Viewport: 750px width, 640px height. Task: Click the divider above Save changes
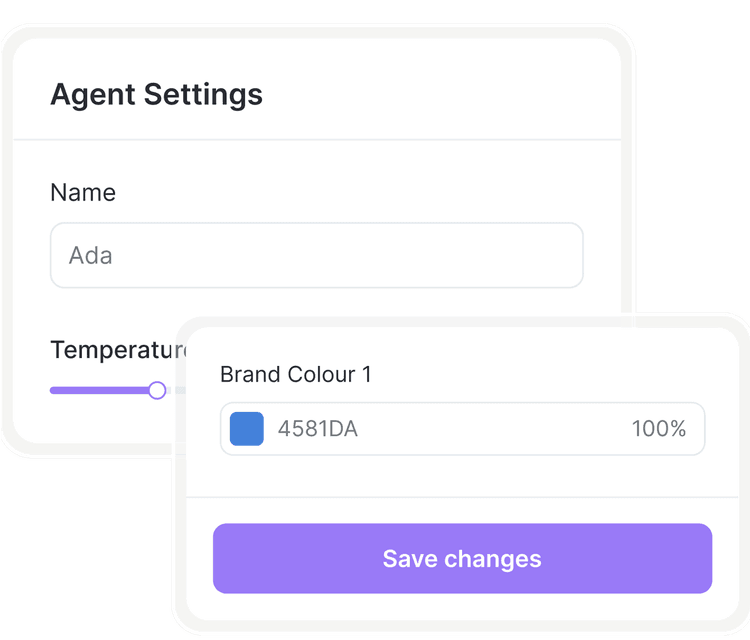click(x=462, y=497)
